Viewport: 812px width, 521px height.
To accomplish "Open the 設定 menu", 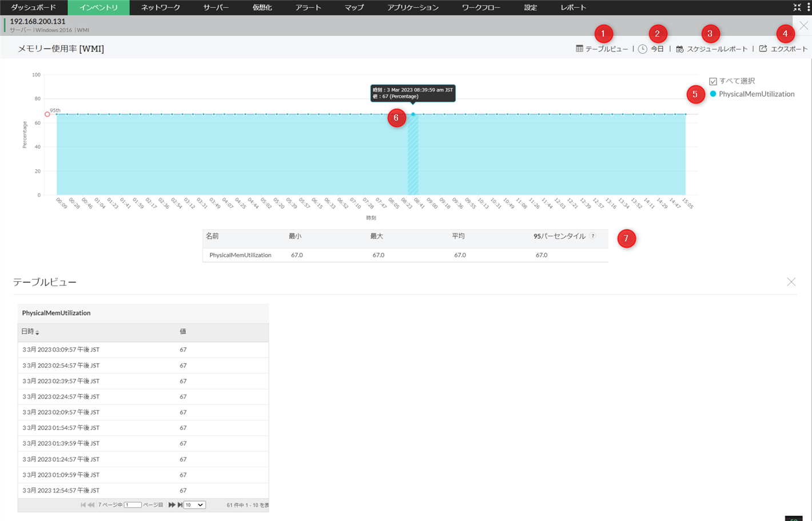I will point(531,7).
